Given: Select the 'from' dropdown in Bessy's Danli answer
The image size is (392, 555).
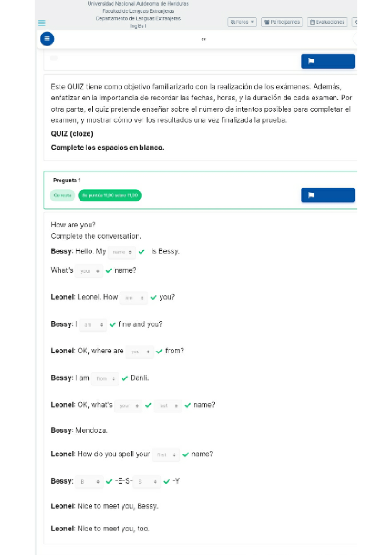Looking at the screenshot, I should pyautogui.click(x=105, y=378).
